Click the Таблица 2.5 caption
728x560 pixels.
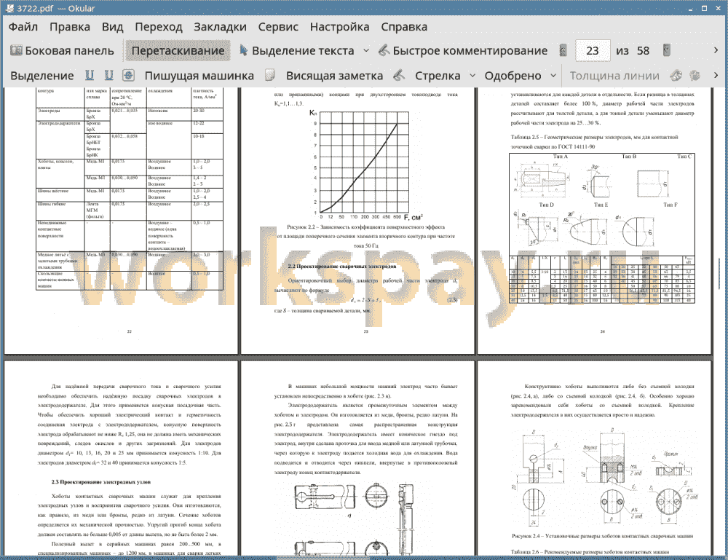(594, 142)
